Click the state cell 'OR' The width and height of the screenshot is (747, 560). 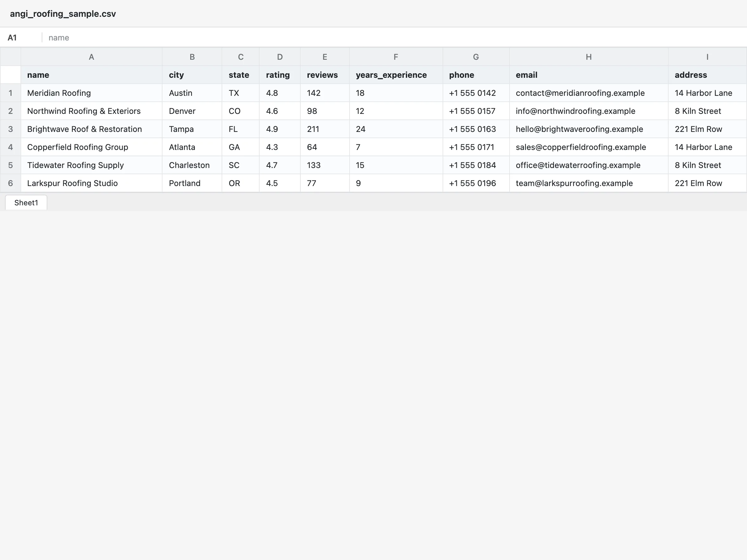(241, 183)
